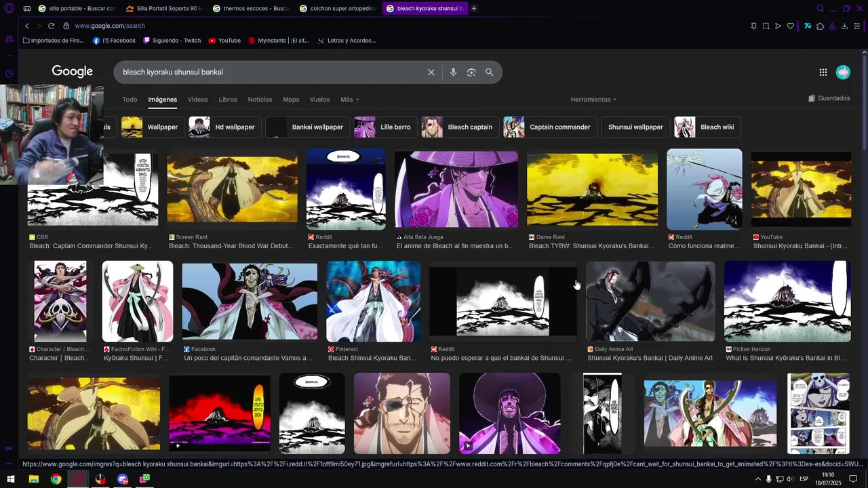The width and height of the screenshot is (868, 488).
Task: Open the Fiction Horizon image result
Action: pos(787,301)
